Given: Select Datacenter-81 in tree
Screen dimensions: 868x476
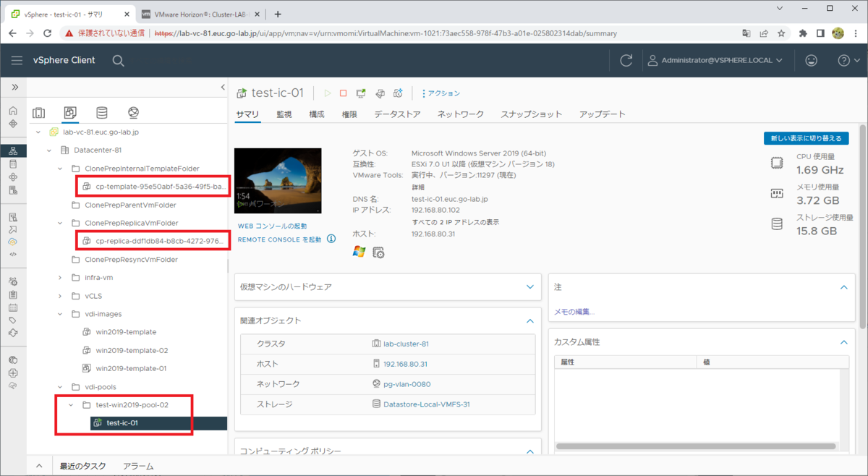Looking at the screenshot, I should [x=98, y=150].
